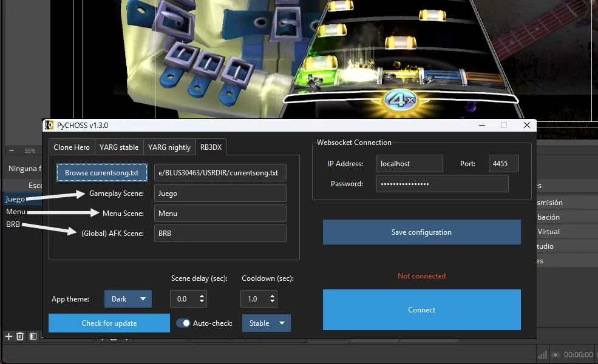Click the IP Address field
The image size is (598, 364).
point(410,164)
